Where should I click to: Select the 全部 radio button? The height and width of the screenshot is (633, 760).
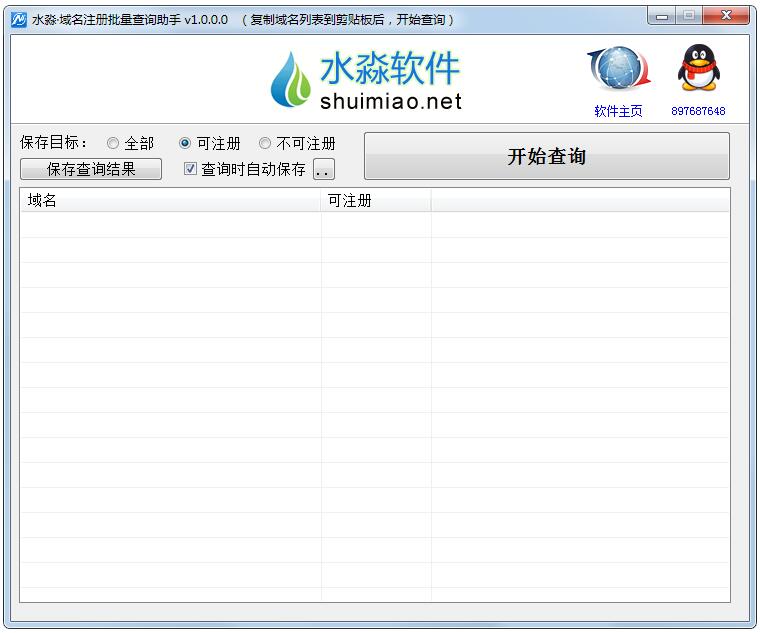(112, 143)
